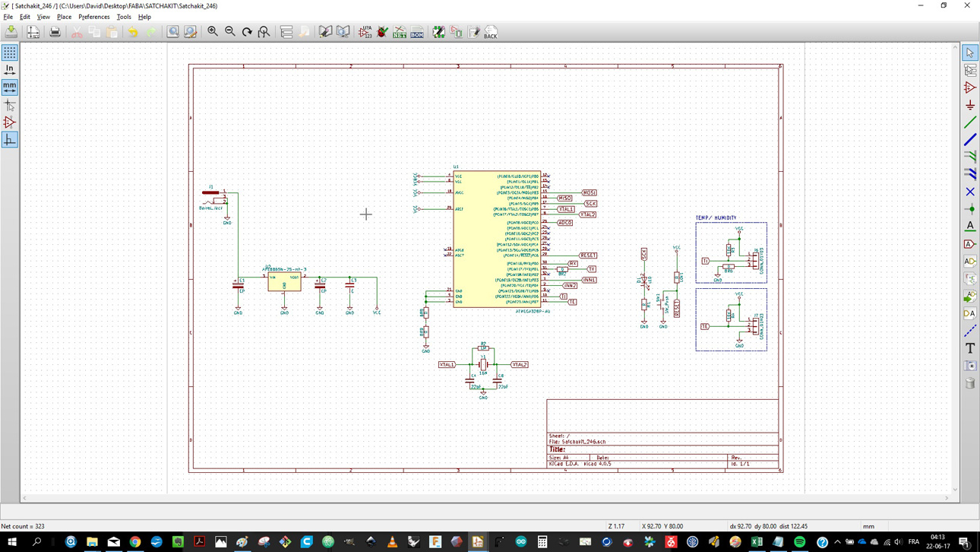Viewport: 980px width, 552px height.
Task: Open the Preferences menu
Action: [94, 17]
